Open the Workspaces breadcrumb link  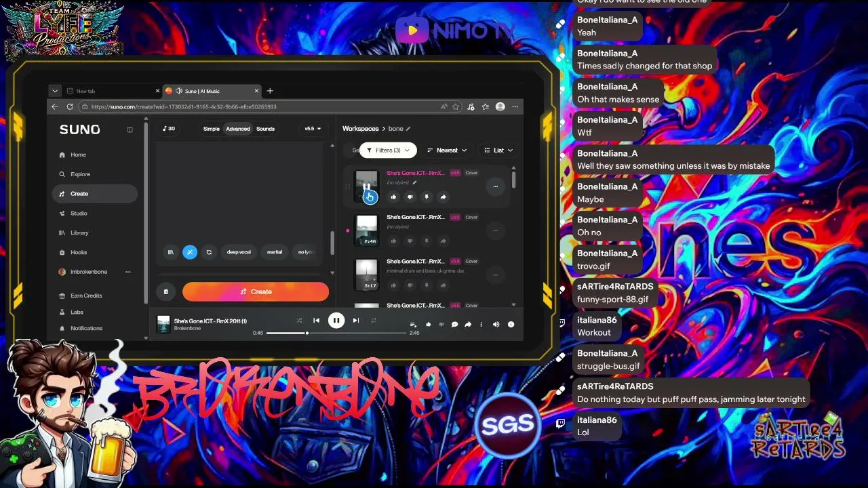pos(360,129)
